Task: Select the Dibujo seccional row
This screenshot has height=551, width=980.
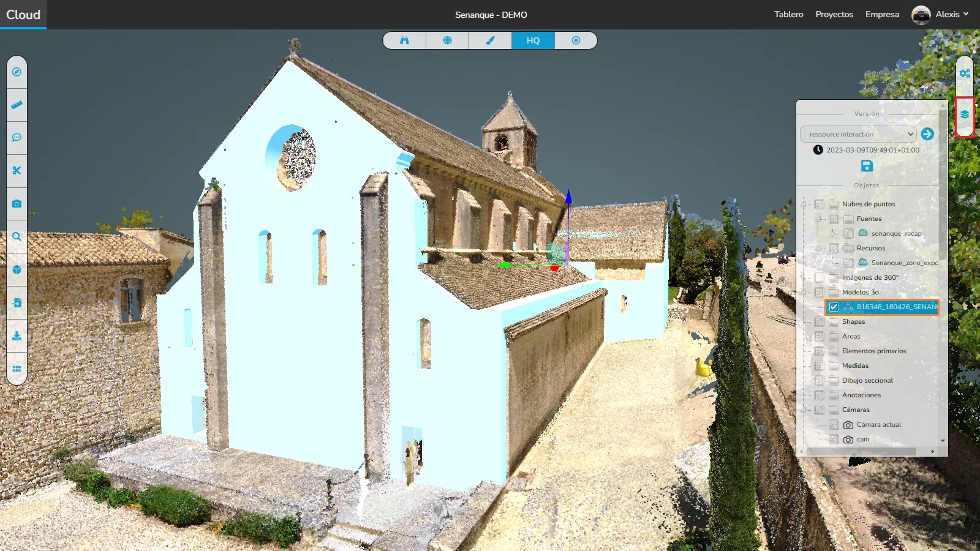Action: pyautogui.click(x=867, y=380)
